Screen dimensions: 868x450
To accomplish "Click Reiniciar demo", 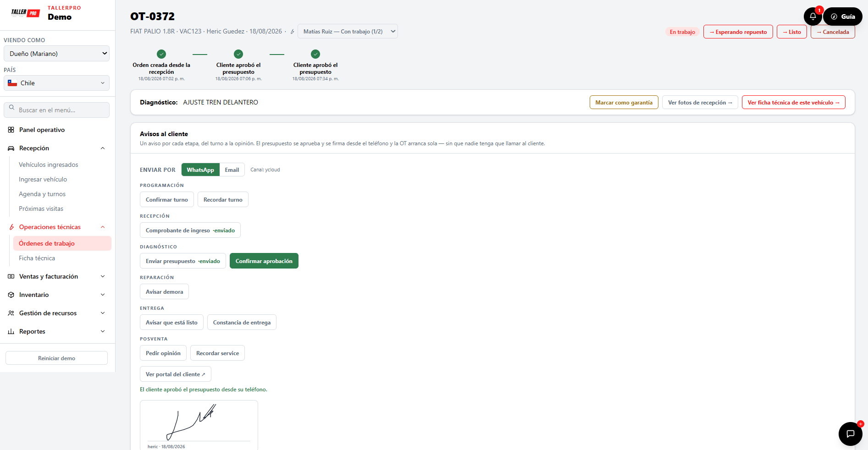I will [x=56, y=358].
